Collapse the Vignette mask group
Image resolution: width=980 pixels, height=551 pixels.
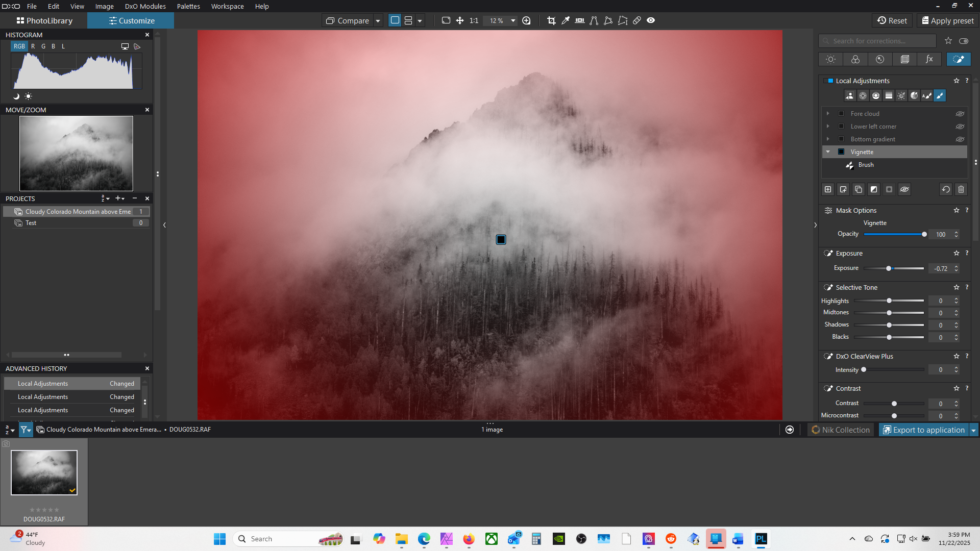pyautogui.click(x=828, y=152)
